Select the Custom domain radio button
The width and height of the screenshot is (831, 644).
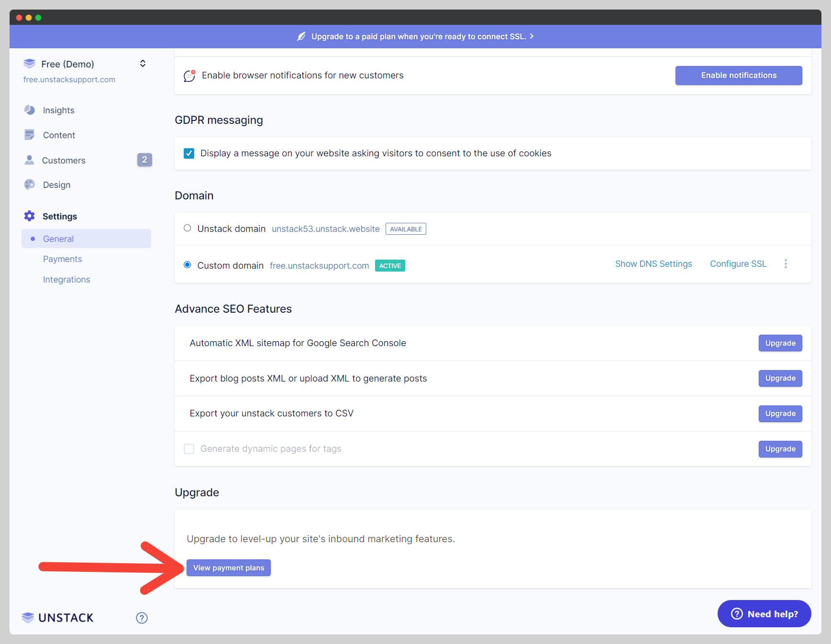point(188,265)
